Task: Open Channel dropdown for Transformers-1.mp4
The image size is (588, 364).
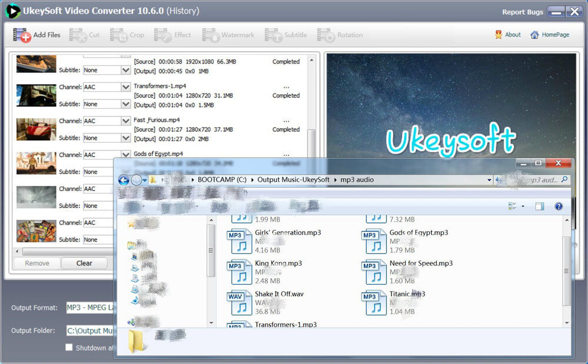Action: coord(126,87)
